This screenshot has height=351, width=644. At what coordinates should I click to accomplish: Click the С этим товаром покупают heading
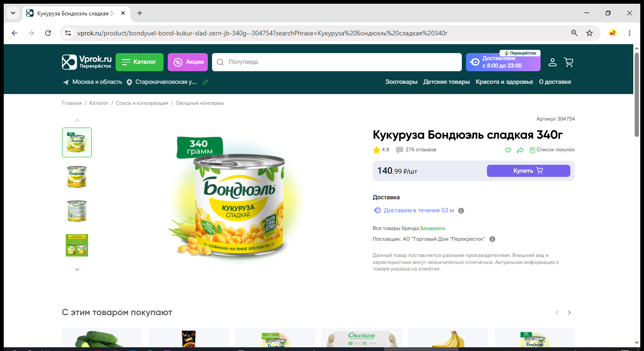pyautogui.click(x=117, y=312)
